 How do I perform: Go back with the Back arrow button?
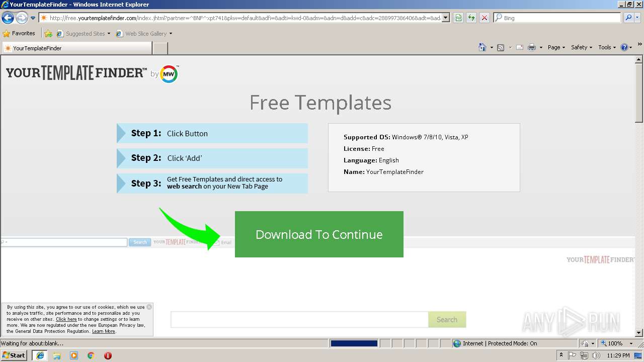tap(8, 18)
